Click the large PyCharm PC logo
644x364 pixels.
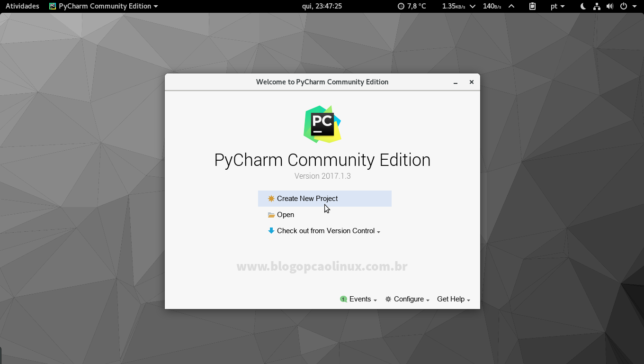322,124
